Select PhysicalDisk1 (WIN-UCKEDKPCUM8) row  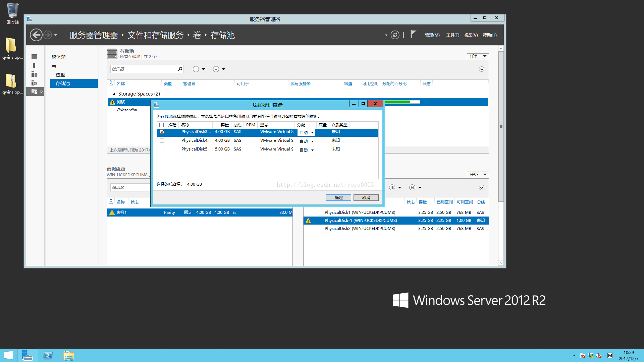396,213
